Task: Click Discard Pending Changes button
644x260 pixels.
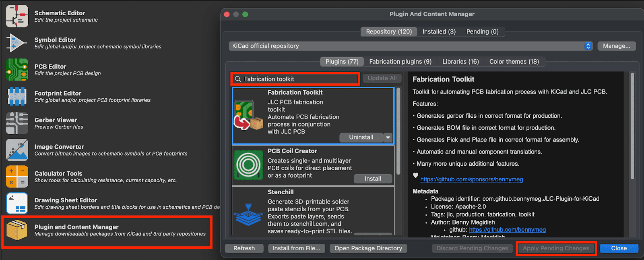Action: click(x=472, y=248)
